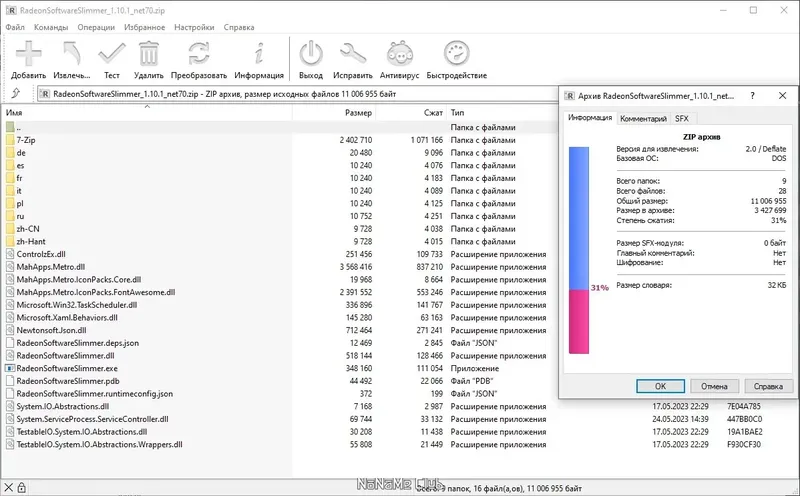Click the Выход power icon
Image resolution: width=800 pixels, height=496 pixels.
point(311,53)
